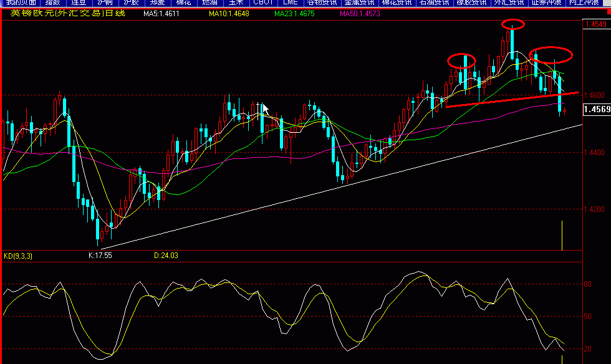Select the 连豆 tab

79,2
